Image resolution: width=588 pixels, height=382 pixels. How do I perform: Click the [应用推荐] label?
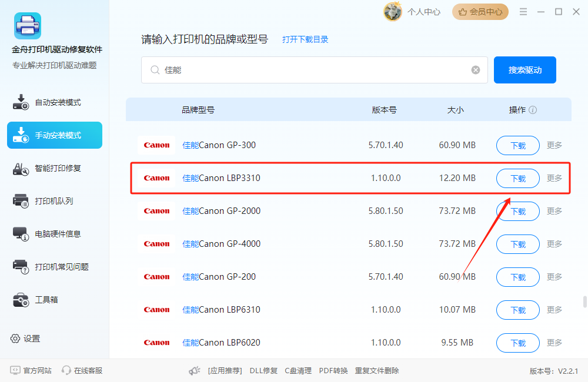coord(225,371)
